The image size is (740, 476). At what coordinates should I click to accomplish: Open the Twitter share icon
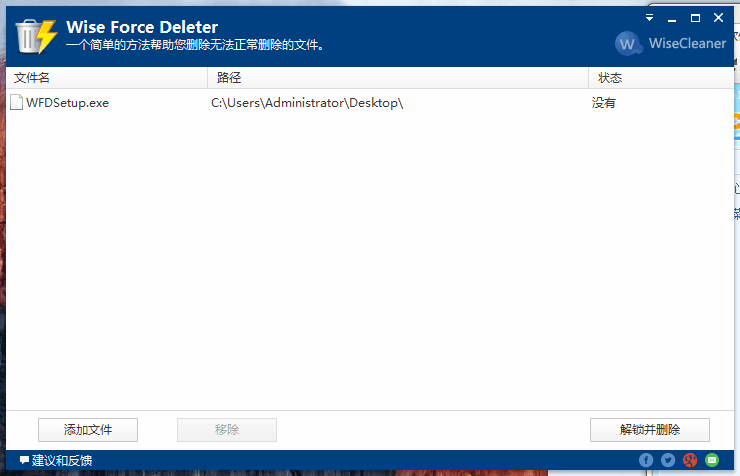(668, 460)
